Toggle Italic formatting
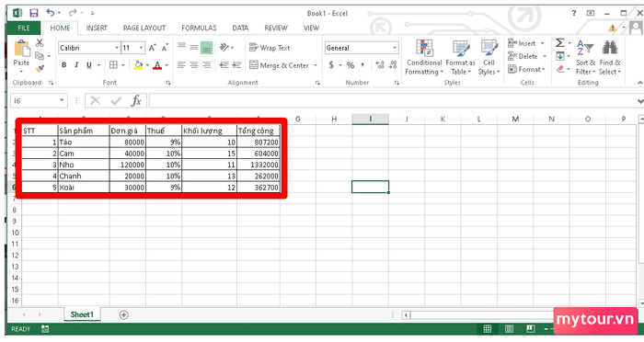The height and width of the screenshot is (342, 644). [76, 65]
